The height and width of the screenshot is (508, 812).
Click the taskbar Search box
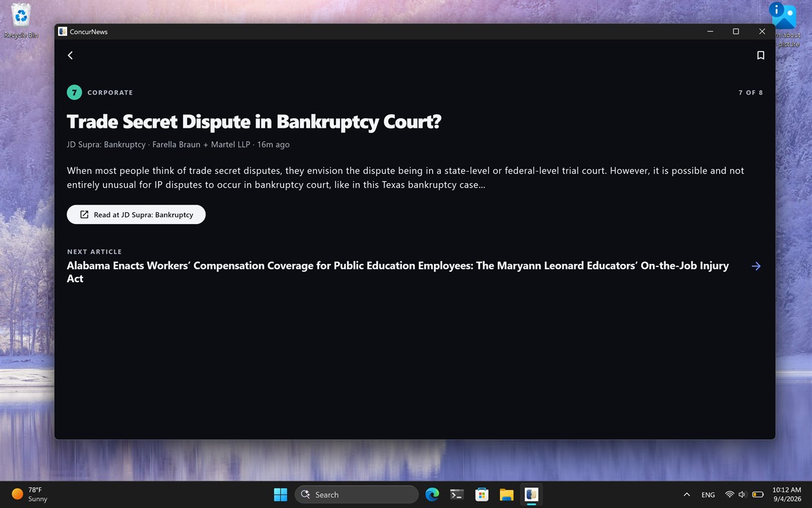click(357, 494)
